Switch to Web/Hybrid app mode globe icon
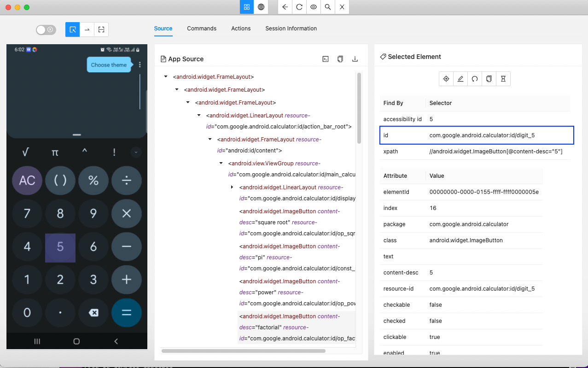The height and width of the screenshot is (368, 588). pyautogui.click(x=261, y=7)
